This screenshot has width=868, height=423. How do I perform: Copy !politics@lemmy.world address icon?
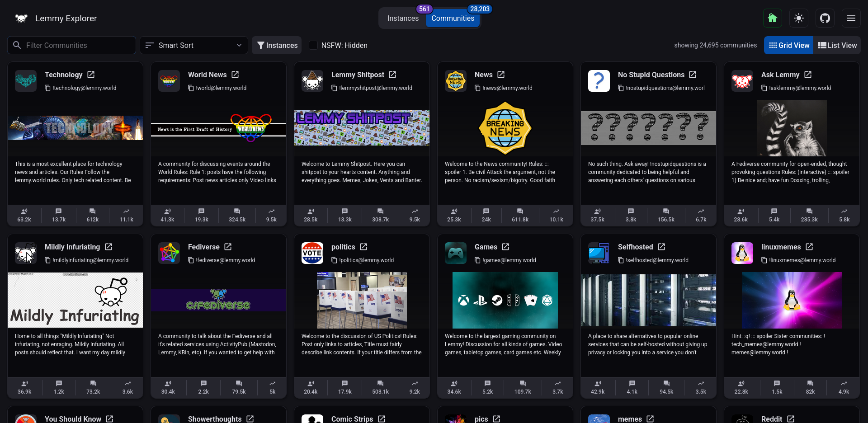tap(334, 260)
